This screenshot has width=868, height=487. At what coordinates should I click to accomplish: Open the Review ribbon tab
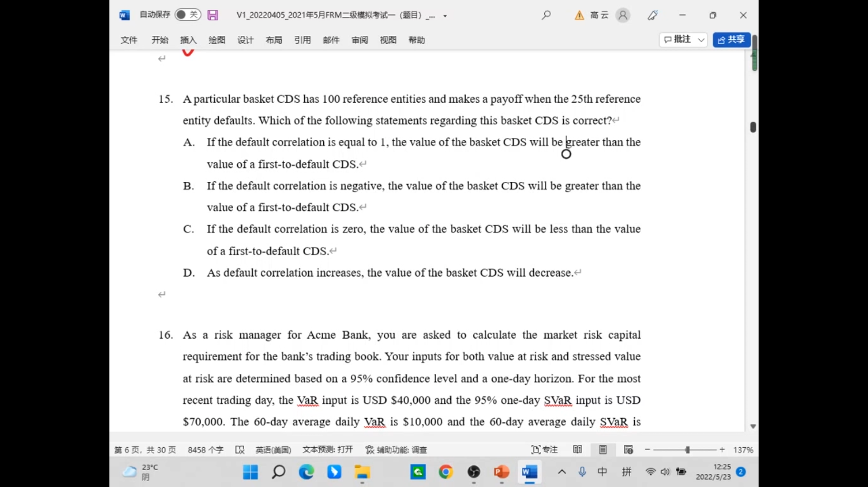pos(359,40)
